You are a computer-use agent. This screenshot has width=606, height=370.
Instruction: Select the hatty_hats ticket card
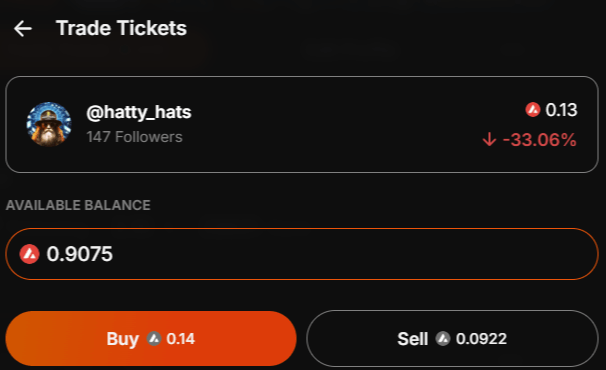pyautogui.click(x=302, y=124)
